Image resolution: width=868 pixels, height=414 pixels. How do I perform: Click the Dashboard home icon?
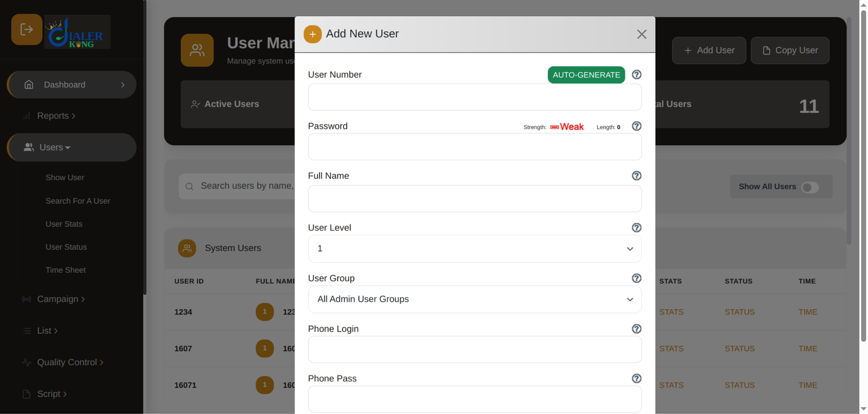(x=29, y=85)
